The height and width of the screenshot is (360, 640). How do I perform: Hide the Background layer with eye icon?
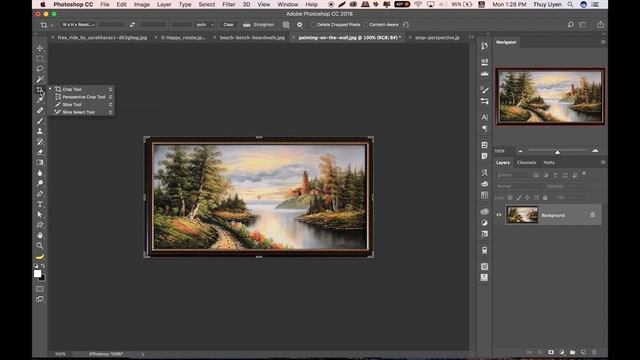click(x=499, y=215)
